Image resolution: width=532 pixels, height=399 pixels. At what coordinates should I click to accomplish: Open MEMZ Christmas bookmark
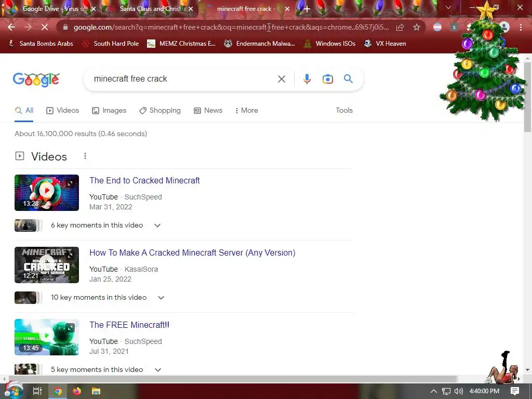[x=181, y=44]
